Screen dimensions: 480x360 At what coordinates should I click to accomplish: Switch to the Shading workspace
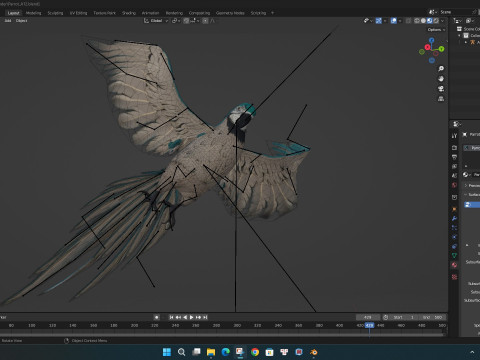129,13
